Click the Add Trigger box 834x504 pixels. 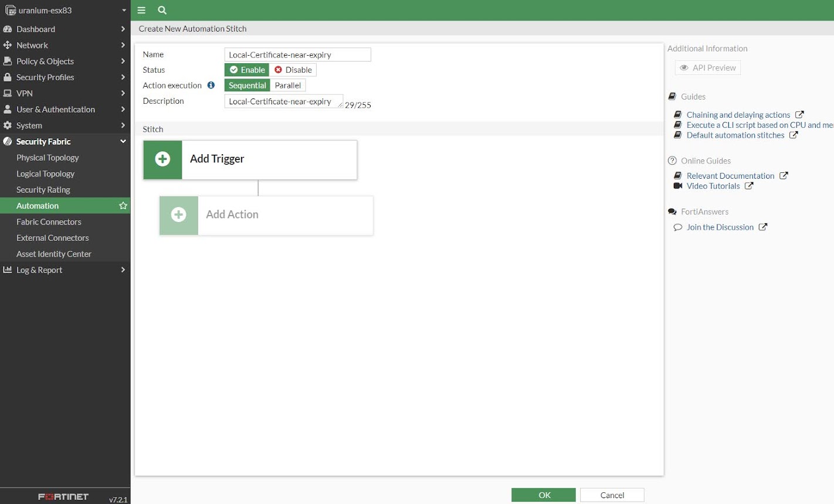[x=250, y=159]
